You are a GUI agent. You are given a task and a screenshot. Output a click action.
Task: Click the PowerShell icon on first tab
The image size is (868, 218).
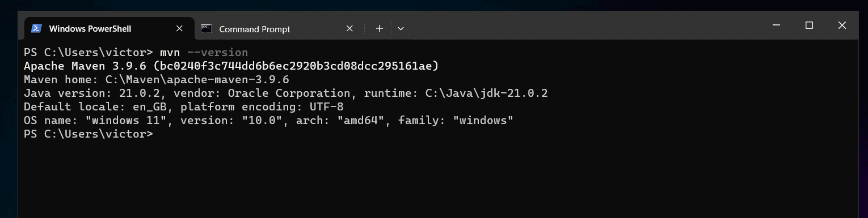click(x=36, y=28)
